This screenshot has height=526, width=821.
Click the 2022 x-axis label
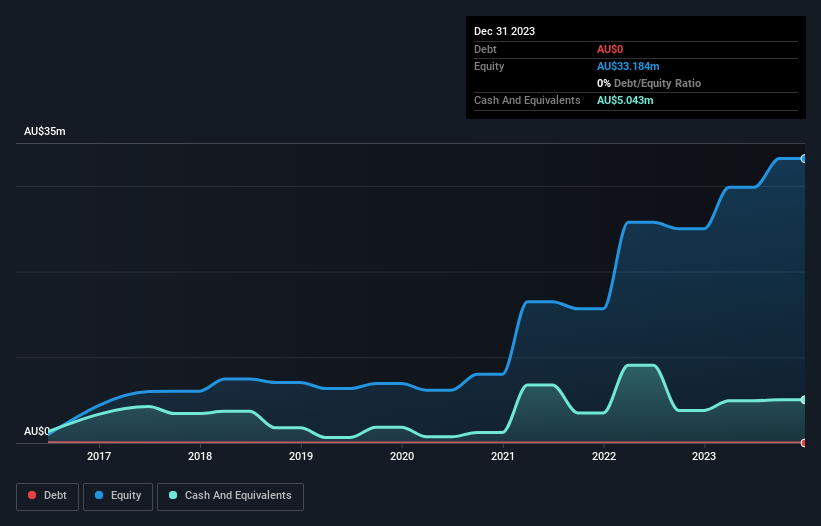(604, 456)
